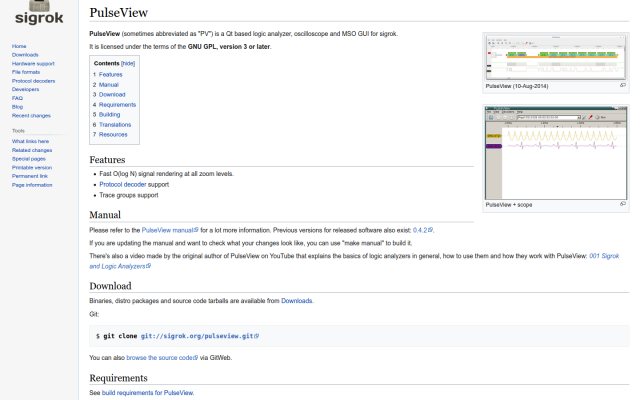Select Printable version in the Tools section
This screenshot has width=640, height=400.
click(x=32, y=167)
